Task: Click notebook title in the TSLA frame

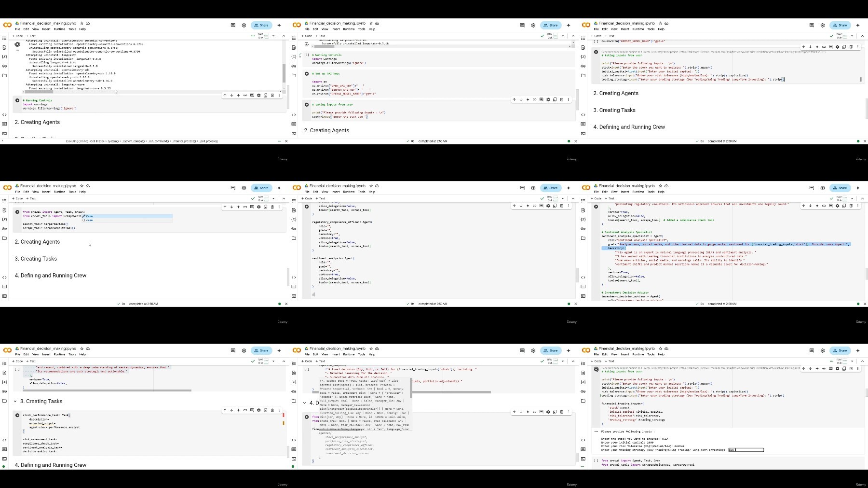Action: coord(626,349)
